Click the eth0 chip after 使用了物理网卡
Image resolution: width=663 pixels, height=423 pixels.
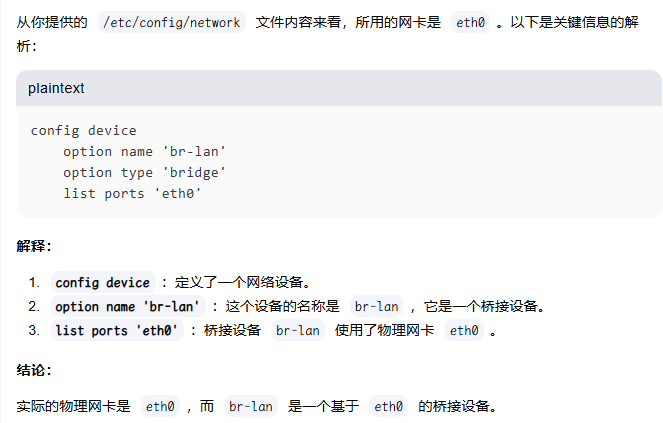(464, 330)
